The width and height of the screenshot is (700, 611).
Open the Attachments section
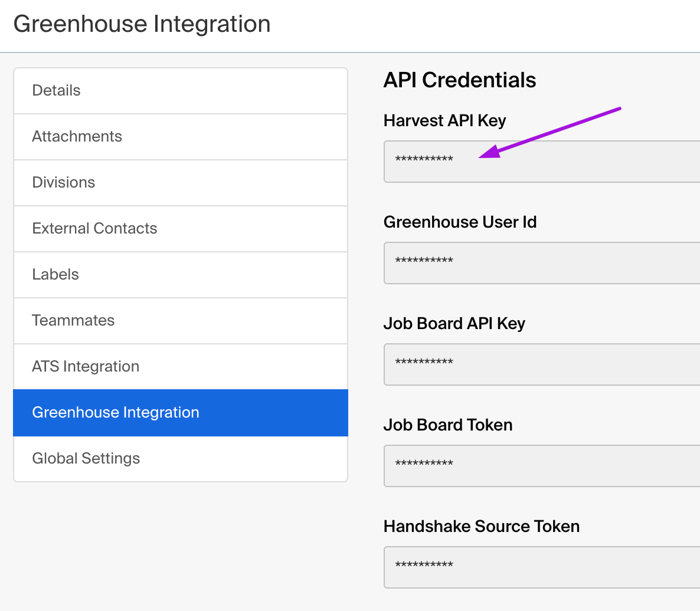coord(181,137)
